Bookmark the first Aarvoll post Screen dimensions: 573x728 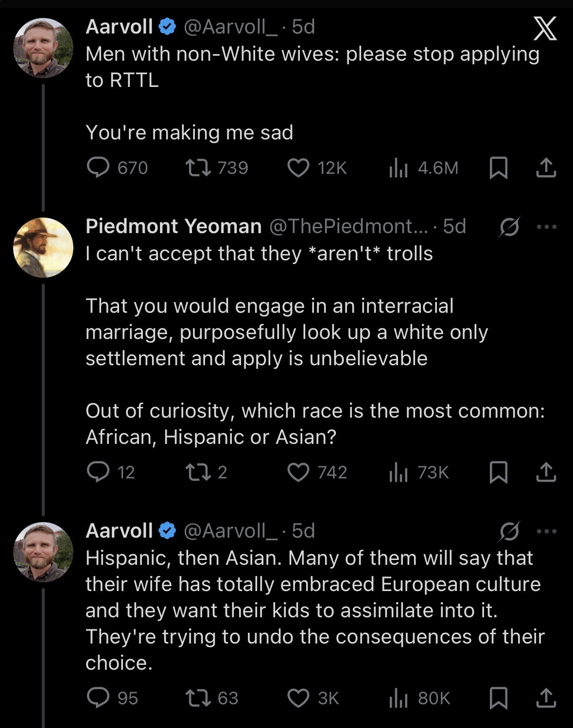[498, 168]
